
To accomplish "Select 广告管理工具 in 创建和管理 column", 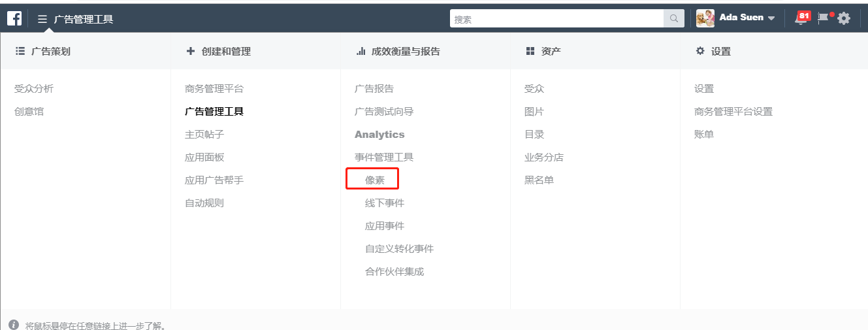I will tap(214, 112).
